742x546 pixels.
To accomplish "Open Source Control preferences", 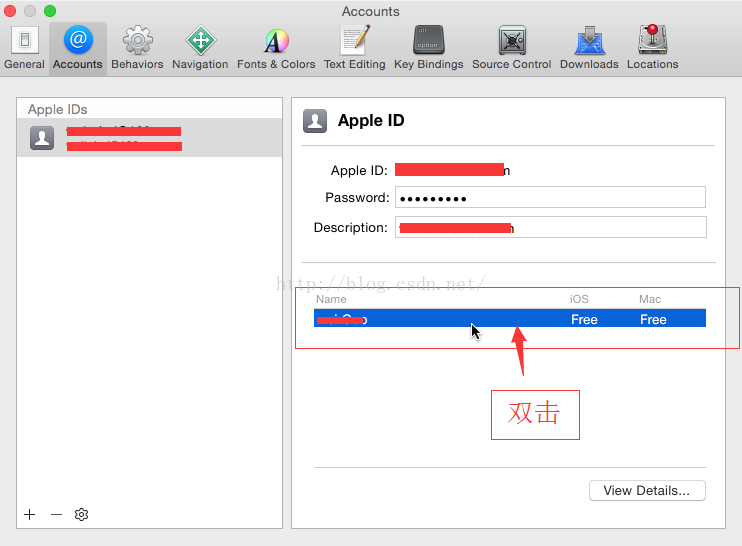I will [x=512, y=48].
